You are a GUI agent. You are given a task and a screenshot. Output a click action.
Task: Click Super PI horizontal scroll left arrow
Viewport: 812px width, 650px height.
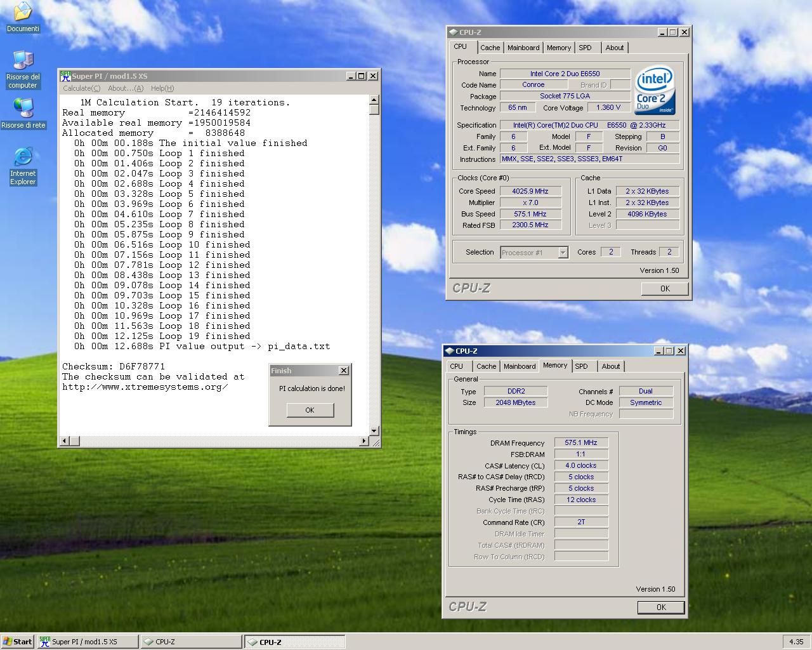(x=63, y=441)
